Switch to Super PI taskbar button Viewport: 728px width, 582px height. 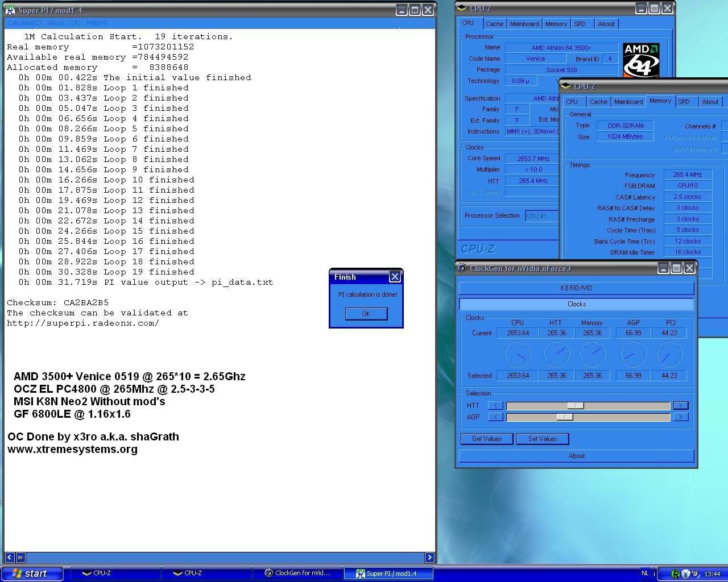389,573
